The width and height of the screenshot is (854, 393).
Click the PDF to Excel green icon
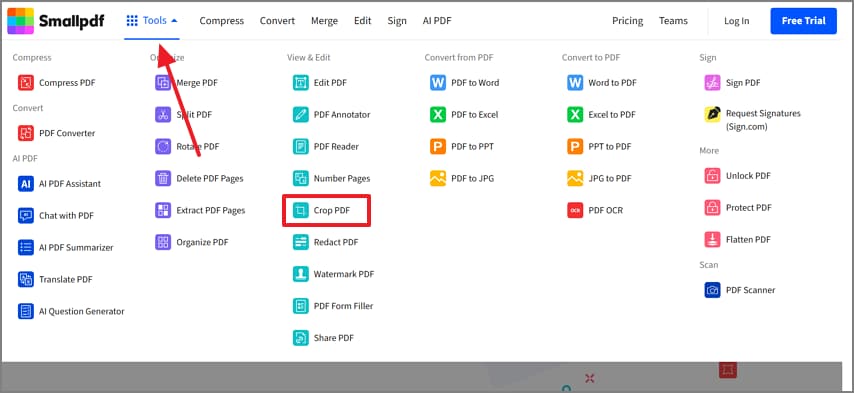click(x=438, y=114)
